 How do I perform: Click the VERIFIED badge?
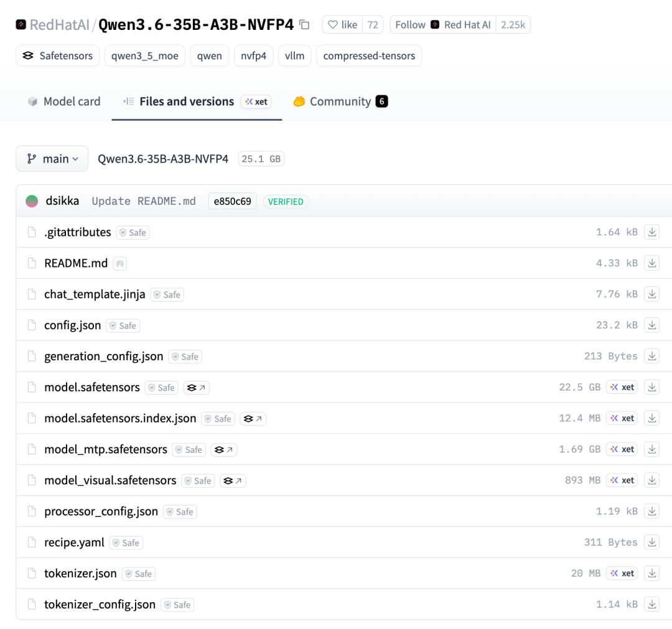tap(286, 202)
